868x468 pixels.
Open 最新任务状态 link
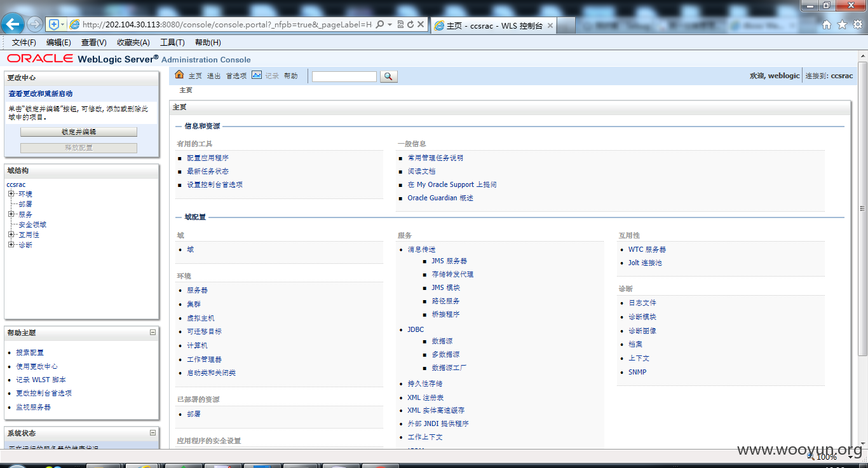point(208,171)
